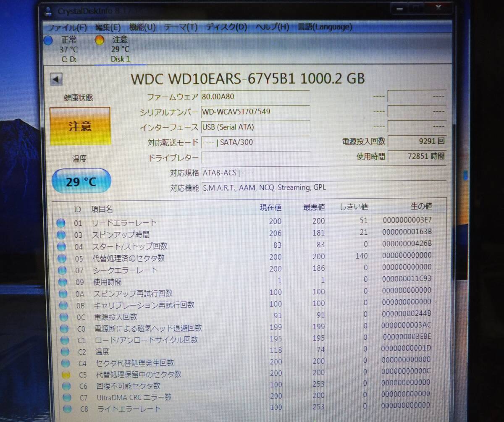Click the power-on count value 9291 回
The width and height of the screenshot is (504, 422).
pyautogui.click(x=417, y=142)
